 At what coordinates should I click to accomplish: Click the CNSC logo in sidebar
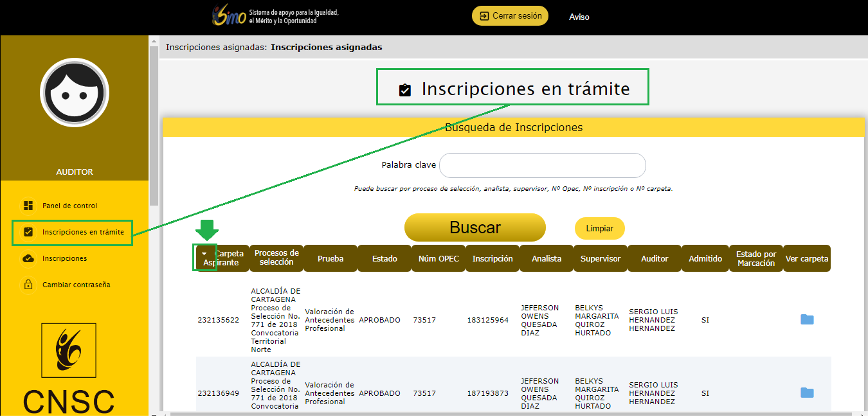[69, 366]
